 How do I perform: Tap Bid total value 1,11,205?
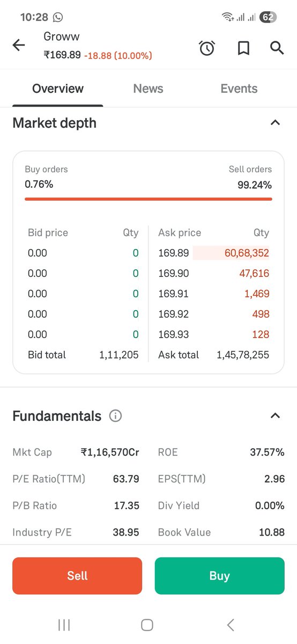tap(119, 355)
